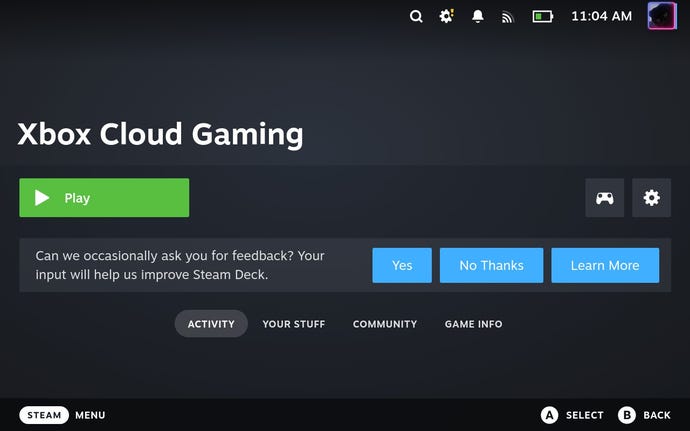The height and width of the screenshot is (431, 690).
Task: Open the Community tab
Action: pos(385,324)
